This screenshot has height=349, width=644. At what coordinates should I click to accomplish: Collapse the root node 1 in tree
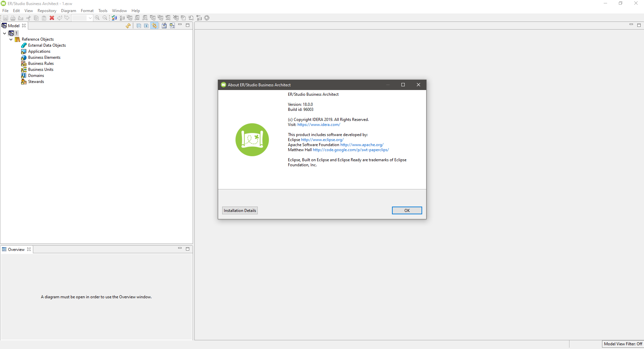click(4, 33)
